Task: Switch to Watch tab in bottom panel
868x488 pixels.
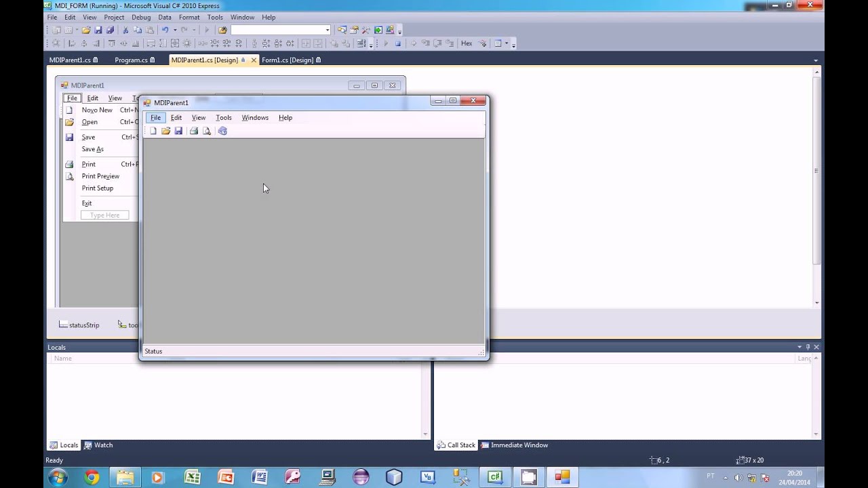Action: click(x=98, y=445)
